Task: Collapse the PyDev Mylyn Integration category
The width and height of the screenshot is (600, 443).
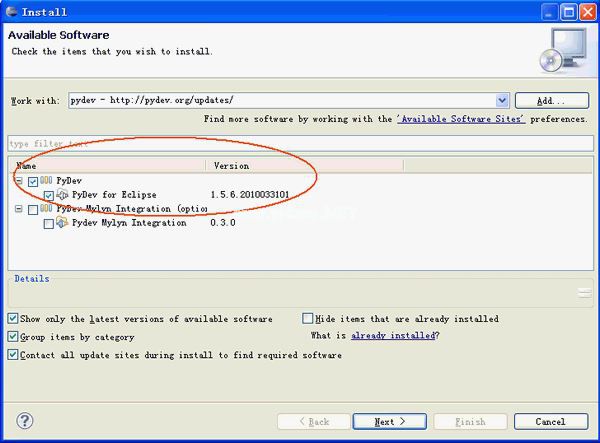Action: 19,209
